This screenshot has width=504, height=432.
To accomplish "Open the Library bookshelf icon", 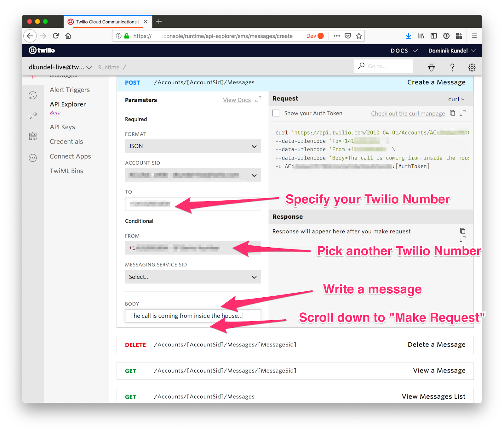I will tap(421, 36).
